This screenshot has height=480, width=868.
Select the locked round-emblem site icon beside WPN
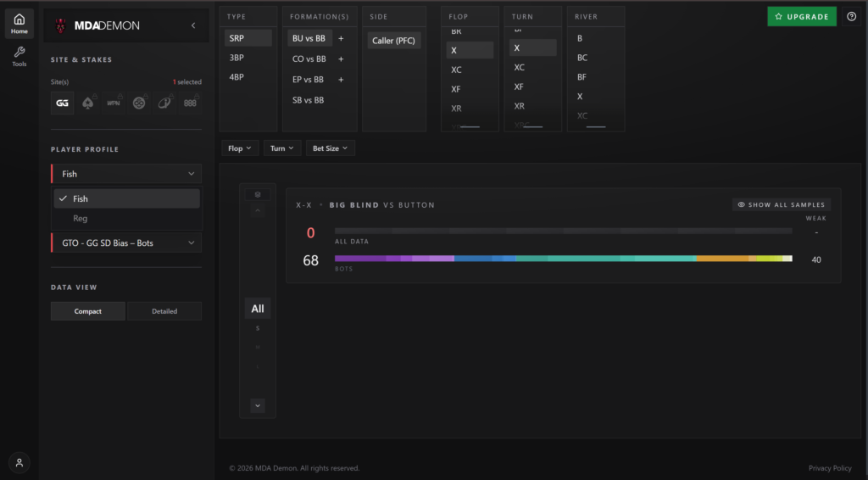pos(139,103)
